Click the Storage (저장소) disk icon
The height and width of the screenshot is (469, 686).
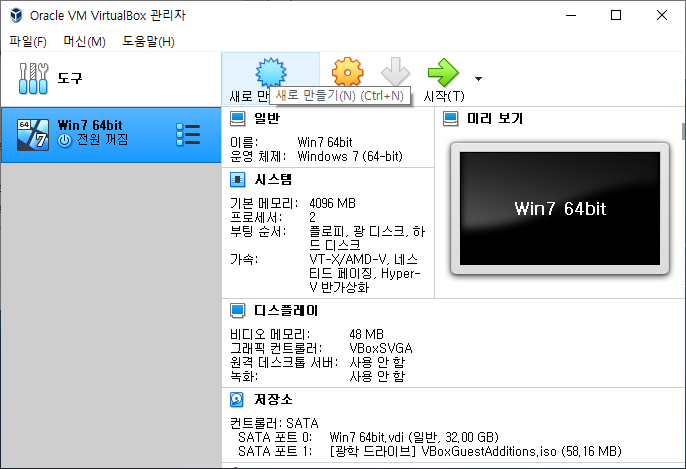click(x=237, y=399)
